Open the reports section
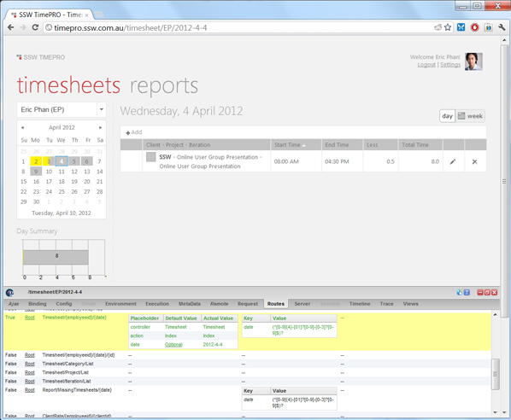 click(x=164, y=85)
